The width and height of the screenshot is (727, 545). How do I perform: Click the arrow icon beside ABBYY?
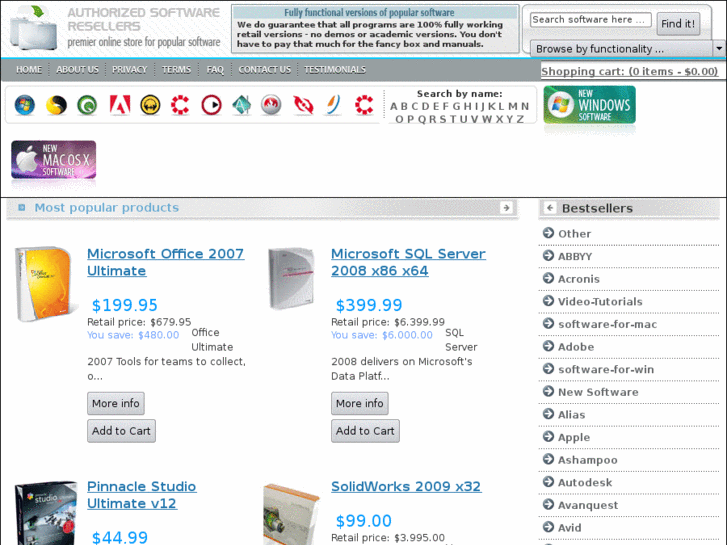coord(548,256)
